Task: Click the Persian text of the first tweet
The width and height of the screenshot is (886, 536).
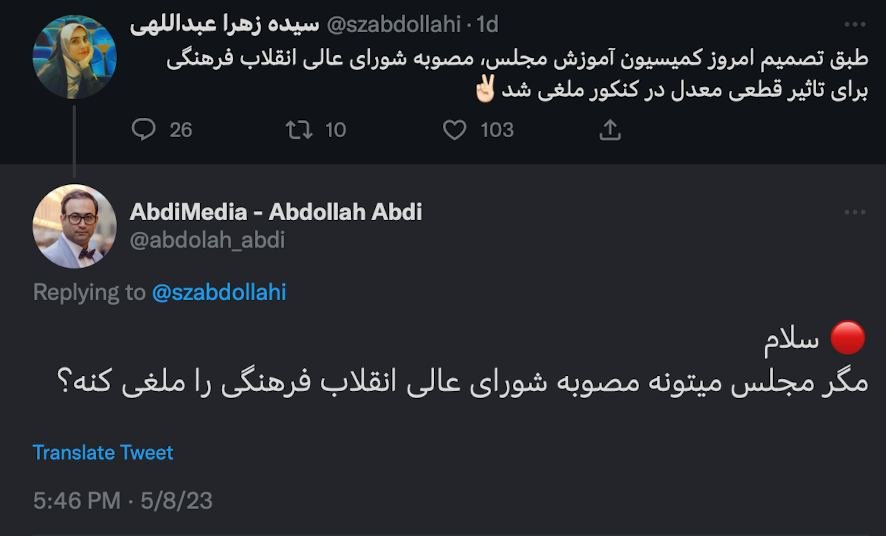Action: pos(520,75)
